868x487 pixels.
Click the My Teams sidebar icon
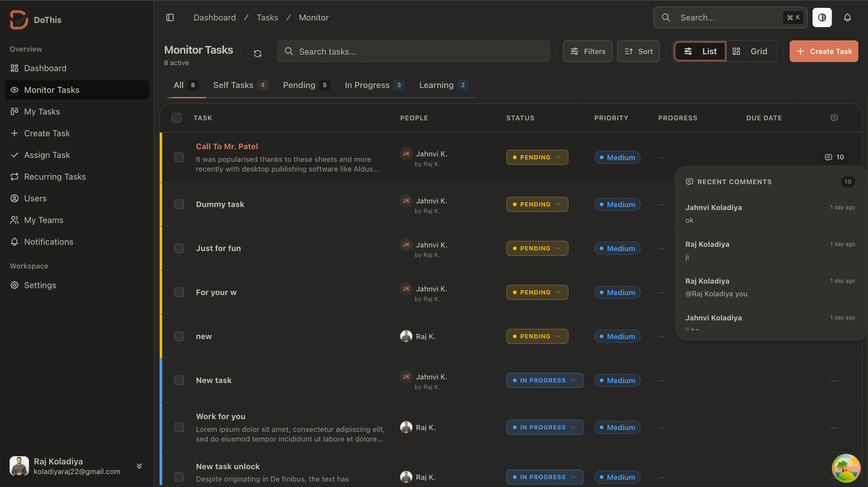[14, 220]
